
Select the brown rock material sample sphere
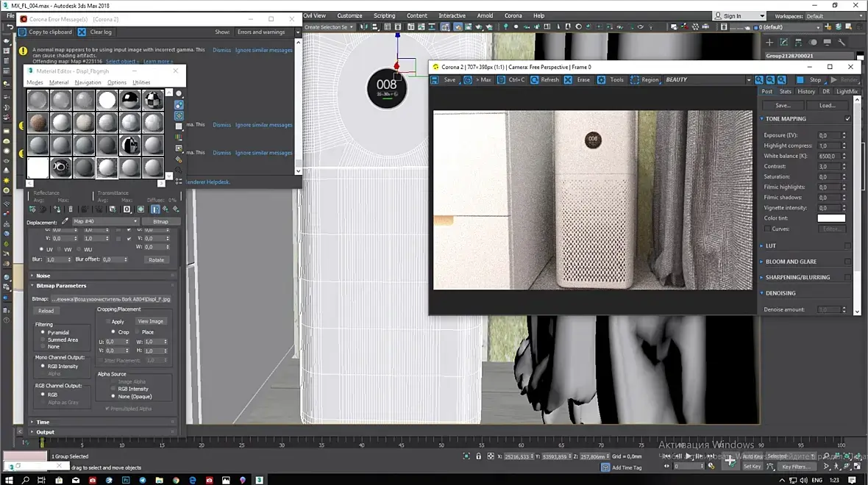[x=38, y=122]
